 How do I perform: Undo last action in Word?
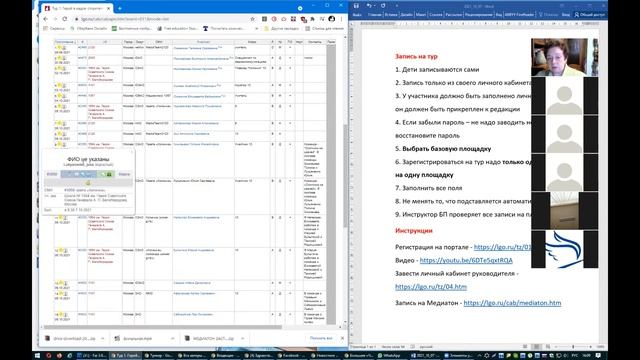pyautogui.click(x=369, y=6)
